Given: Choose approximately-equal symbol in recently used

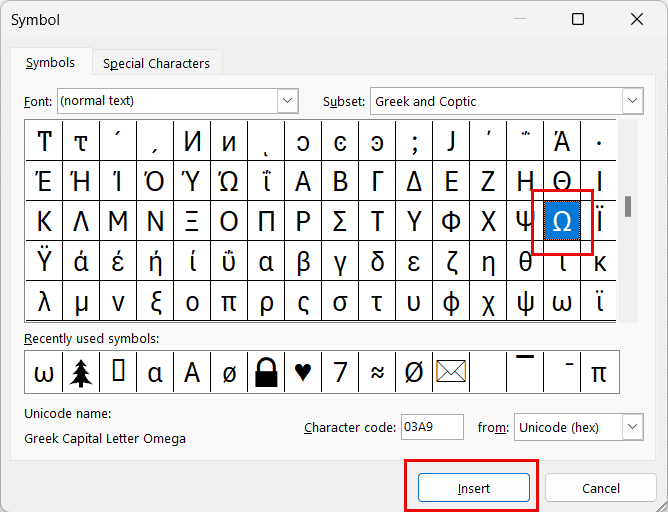Looking at the screenshot, I should tap(377, 372).
